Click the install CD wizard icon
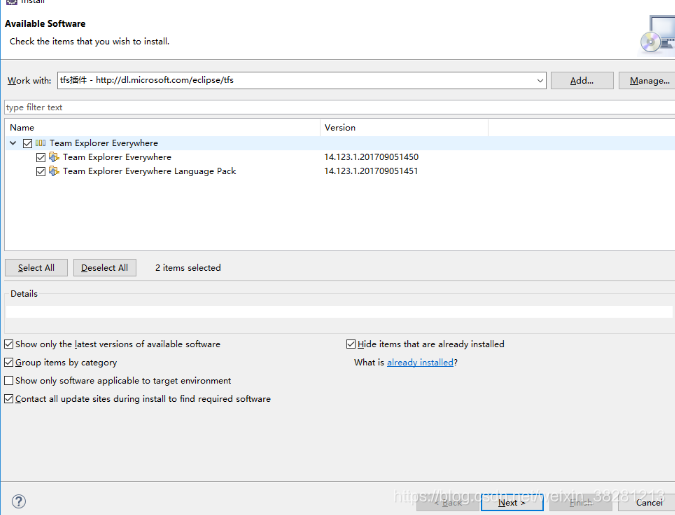 pos(657,35)
